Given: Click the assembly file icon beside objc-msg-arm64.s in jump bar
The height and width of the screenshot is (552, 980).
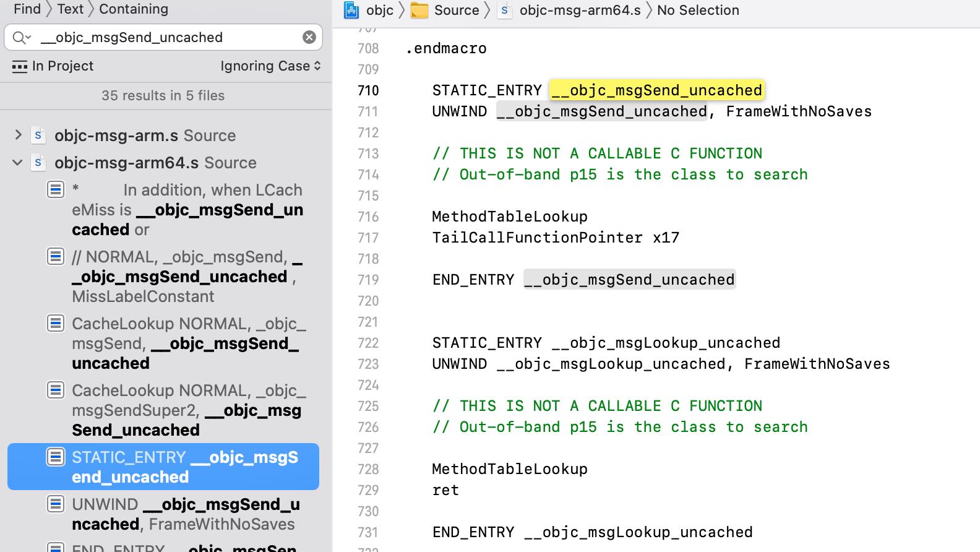Looking at the screenshot, I should 505,11.
